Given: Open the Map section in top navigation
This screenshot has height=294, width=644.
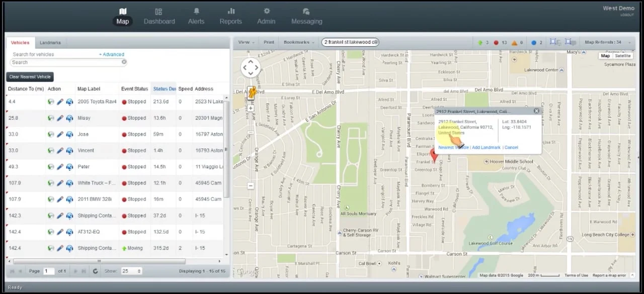Looking at the screenshot, I should tap(123, 17).
